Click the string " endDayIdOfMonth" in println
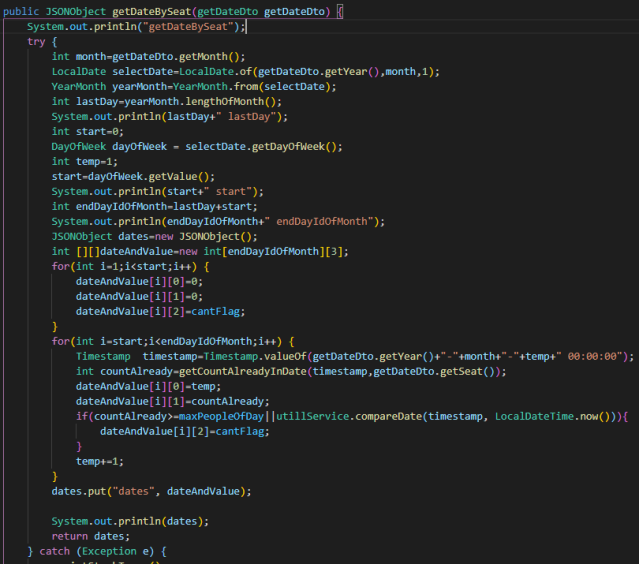 (x=319, y=222)
